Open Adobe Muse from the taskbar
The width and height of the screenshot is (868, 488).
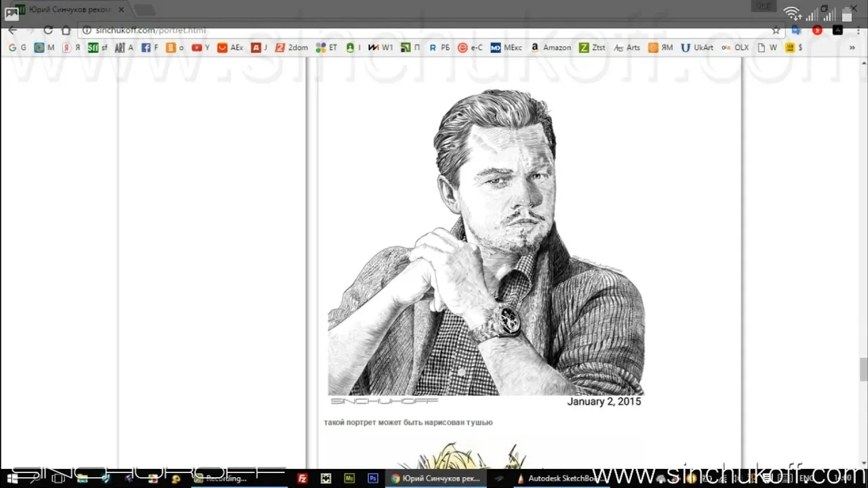349,479
